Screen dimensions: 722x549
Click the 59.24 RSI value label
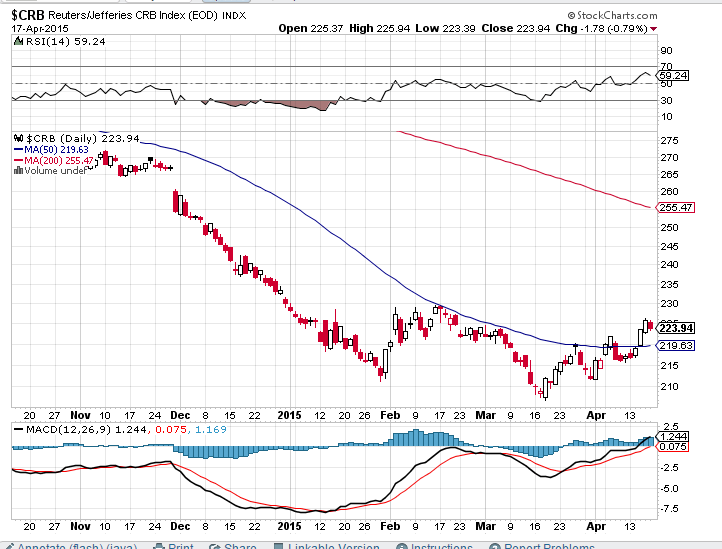(675, 75)
